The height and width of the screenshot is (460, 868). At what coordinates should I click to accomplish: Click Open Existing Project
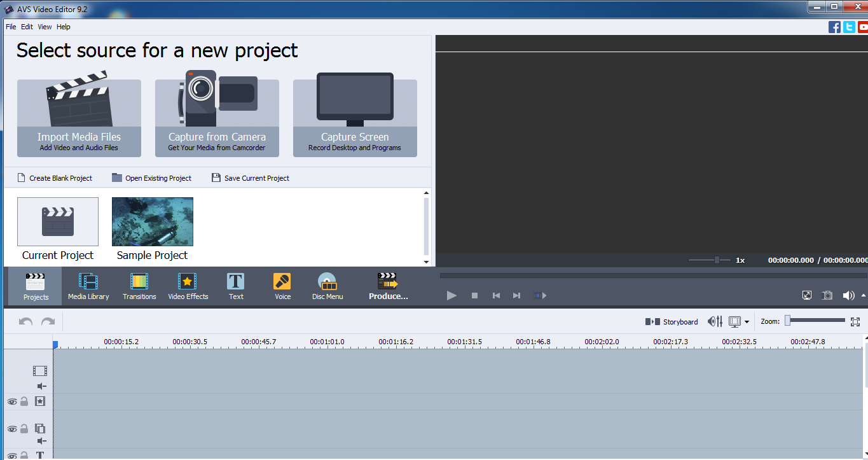coord(151,178)
